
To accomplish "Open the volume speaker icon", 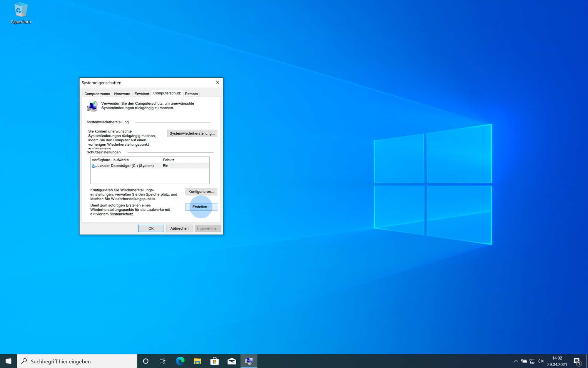I will 541,361.
